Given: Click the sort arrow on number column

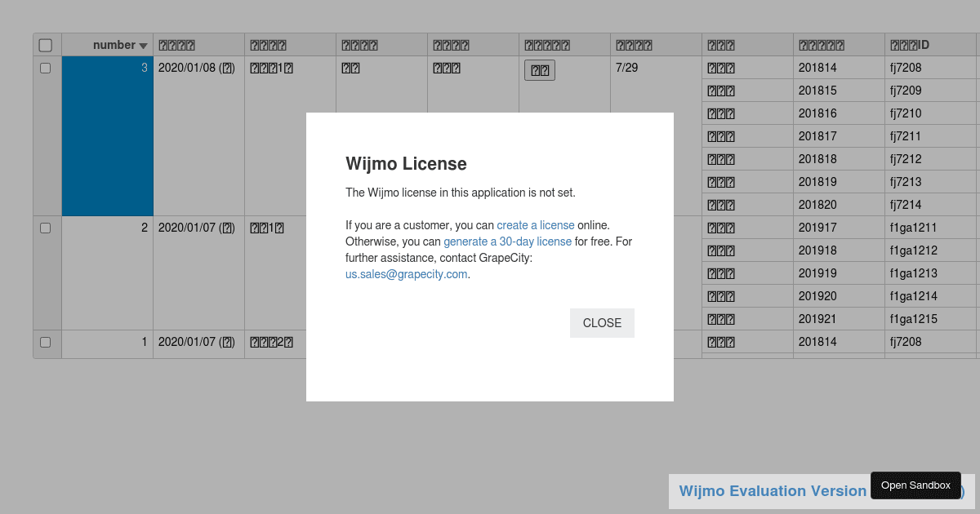Looking at the screenshot, I should 144,46.
